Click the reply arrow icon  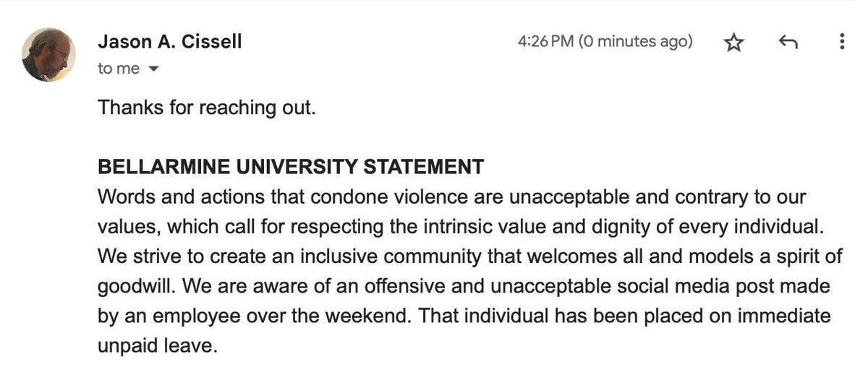(788, 43)
